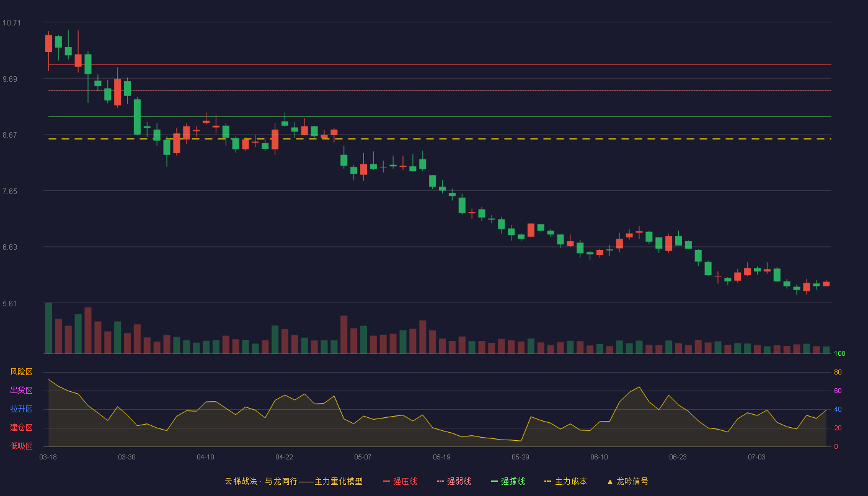This screenshot has height=496, width=868.
Task: Click the 低吸区 zone label
Action: point(21,446)
